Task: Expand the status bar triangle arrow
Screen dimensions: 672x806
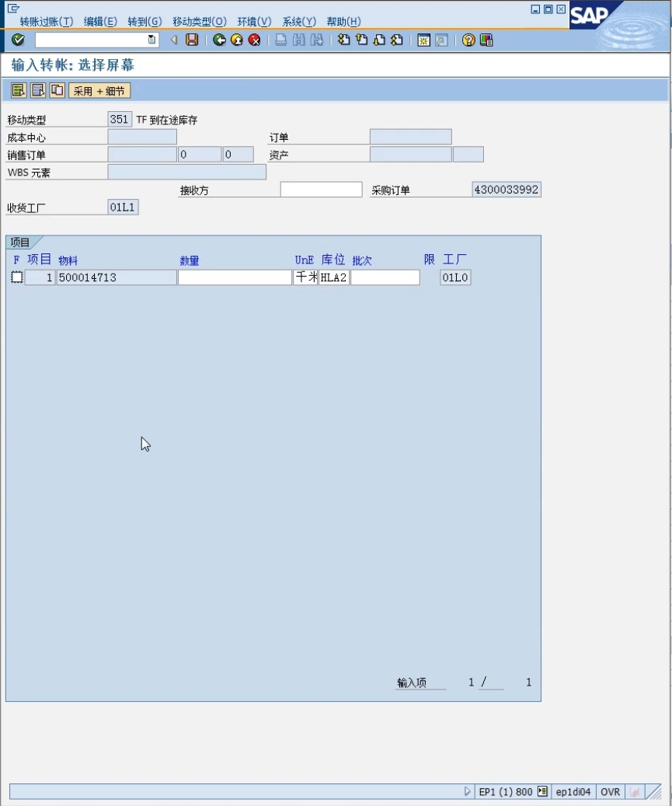Action: [467, 792]
